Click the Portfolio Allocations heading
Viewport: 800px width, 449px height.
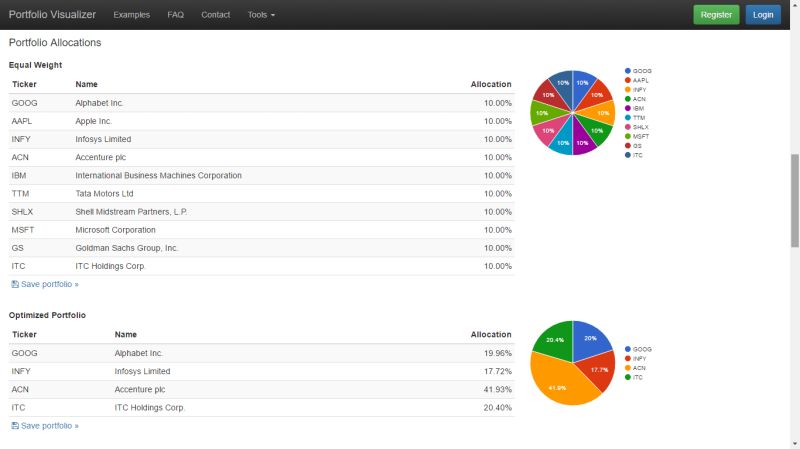[55, 43]
